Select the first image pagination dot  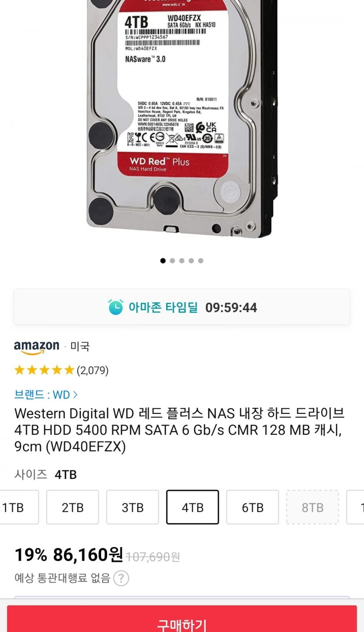click(x=163, y=261)
